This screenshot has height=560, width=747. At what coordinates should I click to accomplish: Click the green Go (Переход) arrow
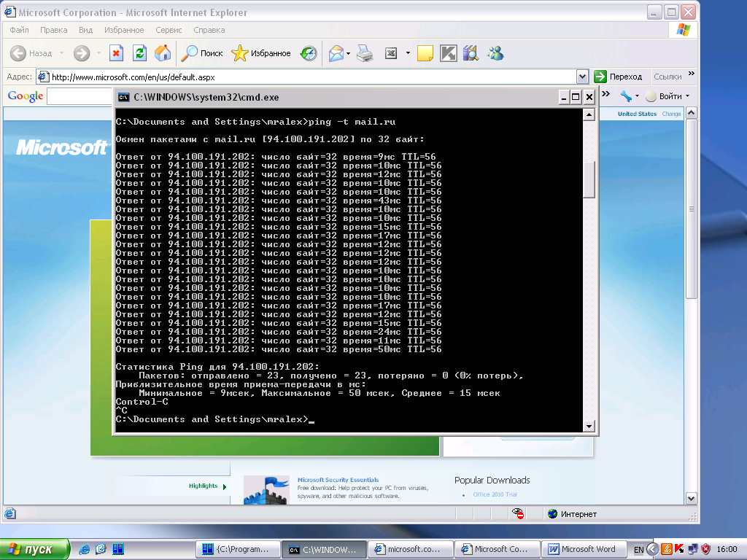pos(600,77)
